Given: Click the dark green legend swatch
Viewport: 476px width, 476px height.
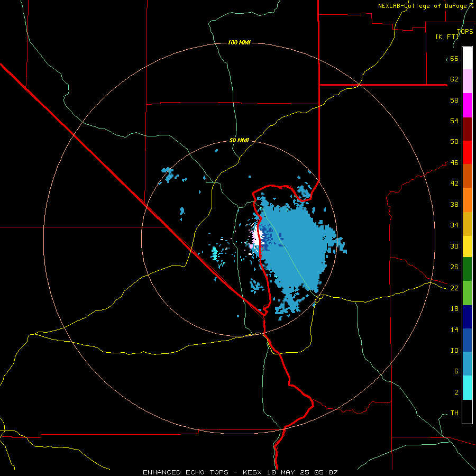Looking at the screenshot, I should point(467,269).
